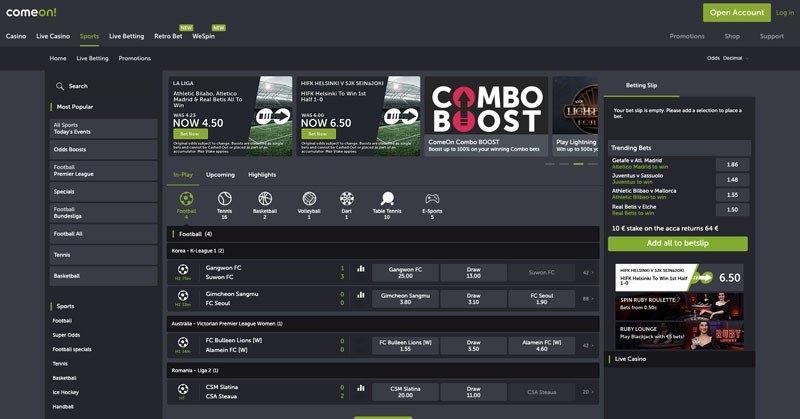Image resolution: width=800 pixels, height=419 pixels.
Task: Open the Retro Bet menu item
Action: point(168,36)
